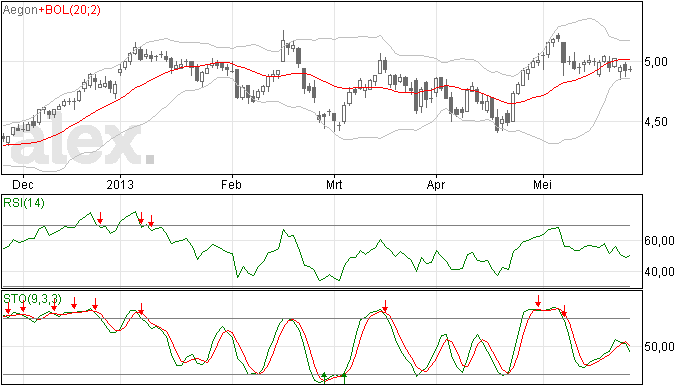Click the 50,00 stochastic axis value

[x=659, y=347]
